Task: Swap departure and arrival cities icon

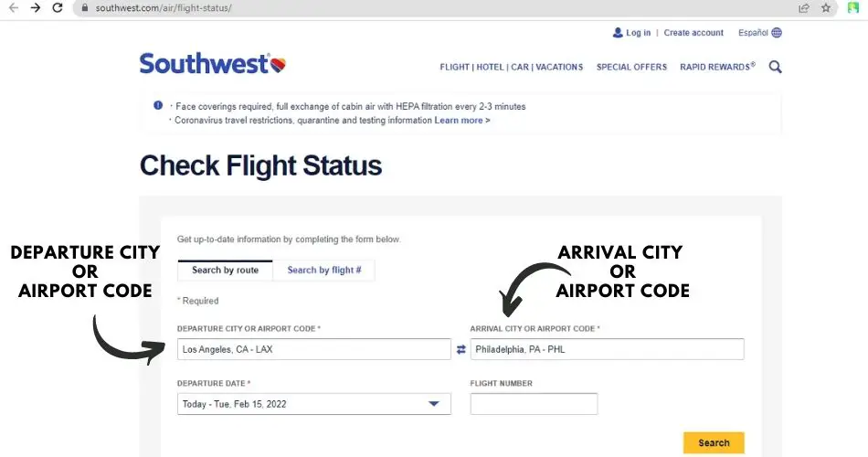Action: (x=460, y=349)
